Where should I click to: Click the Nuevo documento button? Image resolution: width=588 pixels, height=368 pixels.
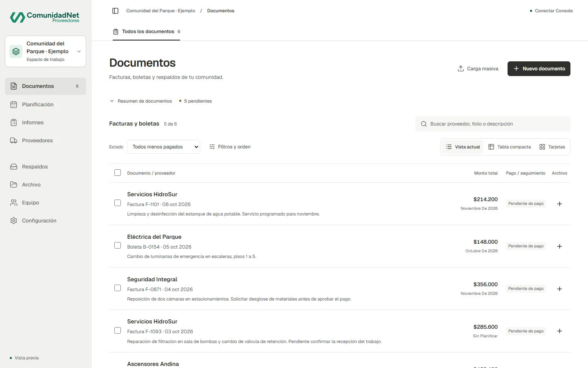[x=539, y=69]
